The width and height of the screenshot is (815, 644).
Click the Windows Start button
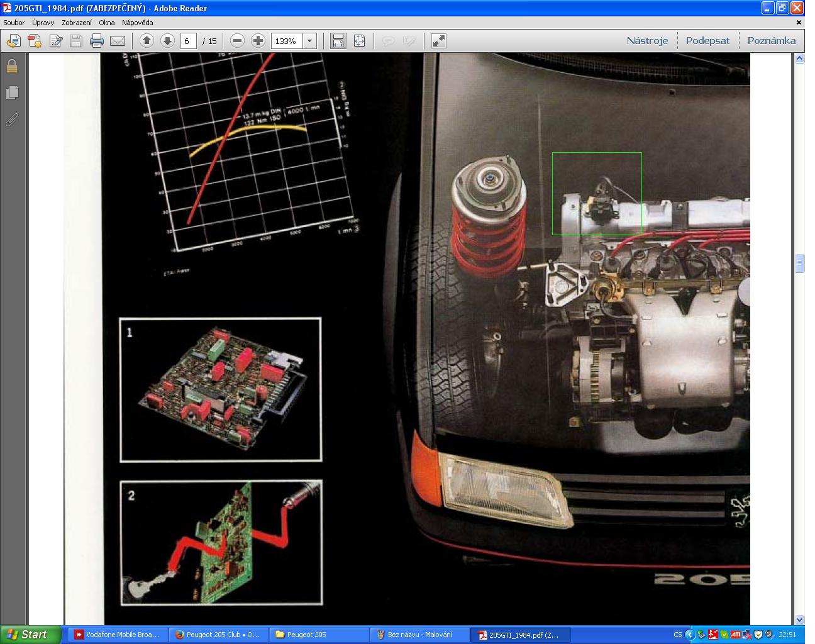click(30, 635)
